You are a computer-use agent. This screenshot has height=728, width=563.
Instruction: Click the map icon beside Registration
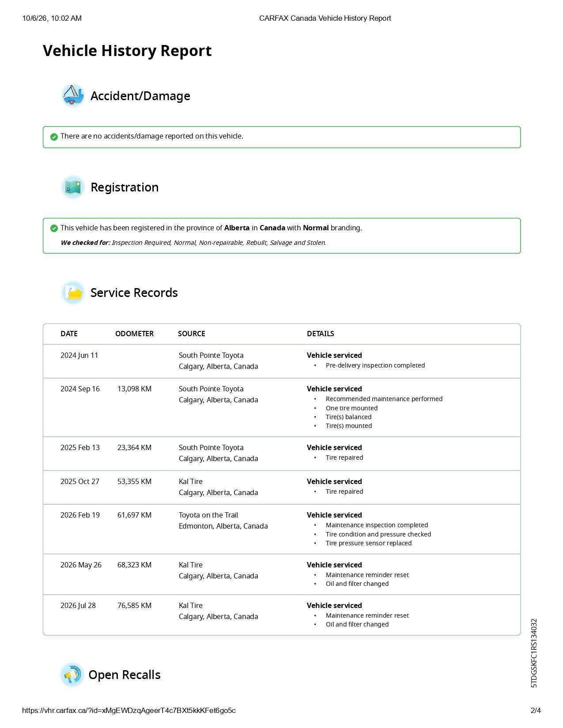point(73,187)
